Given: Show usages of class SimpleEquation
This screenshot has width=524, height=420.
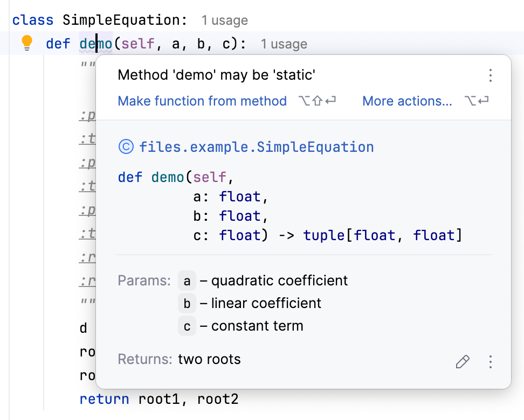Looking at the screenshot, I should (224, 20).
